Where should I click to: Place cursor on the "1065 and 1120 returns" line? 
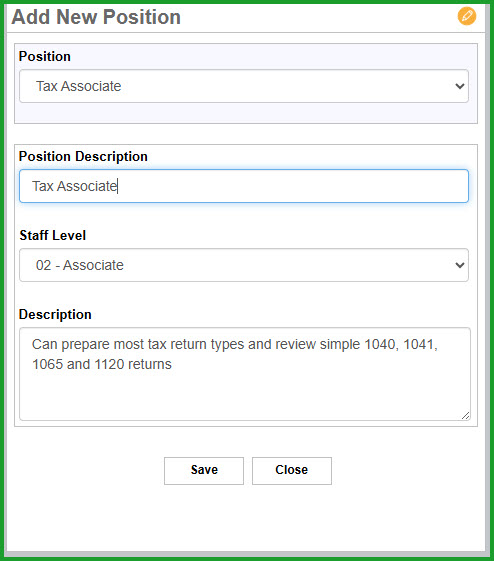102,364
